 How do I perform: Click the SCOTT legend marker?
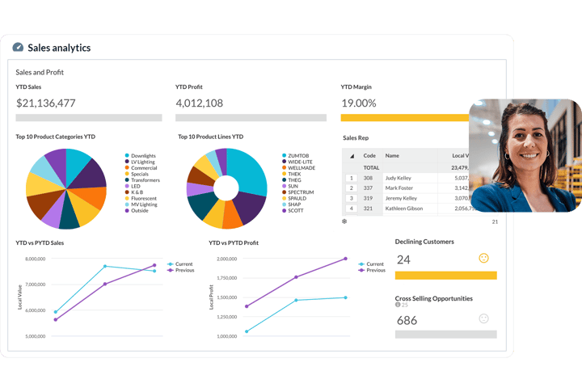coord(283,211)
